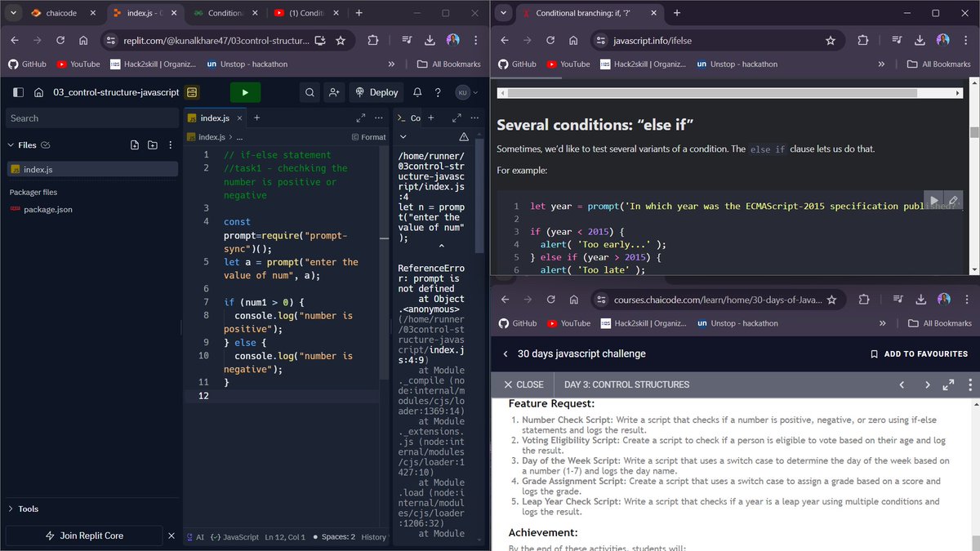Close the index.js editor tab
The image size is (980, 551).
[x=238, y=118]
